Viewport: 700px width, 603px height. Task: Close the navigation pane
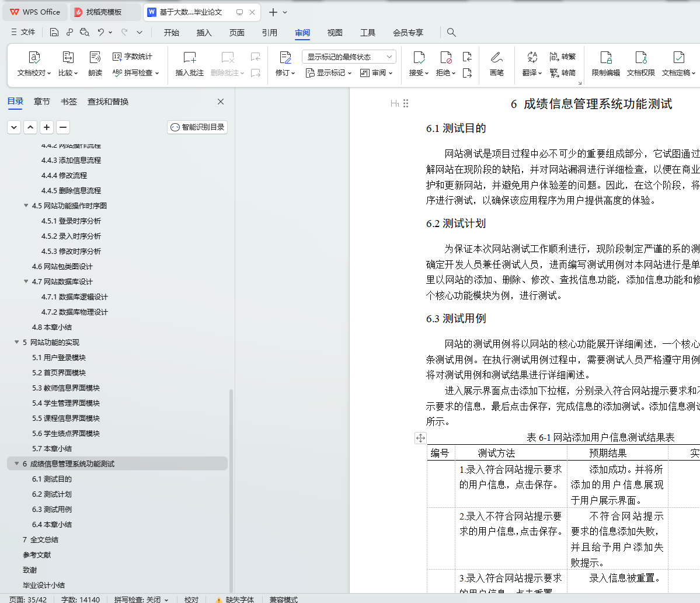[221, 102]
